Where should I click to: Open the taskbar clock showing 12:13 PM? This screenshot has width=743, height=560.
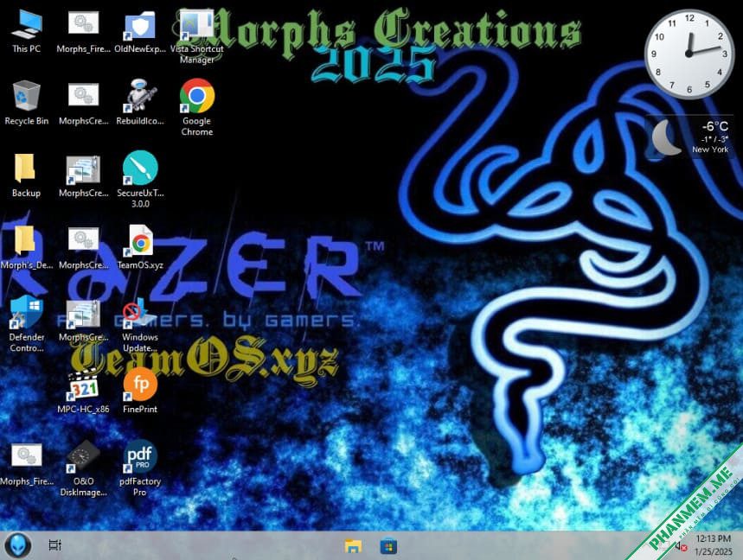tap(714, 545)
